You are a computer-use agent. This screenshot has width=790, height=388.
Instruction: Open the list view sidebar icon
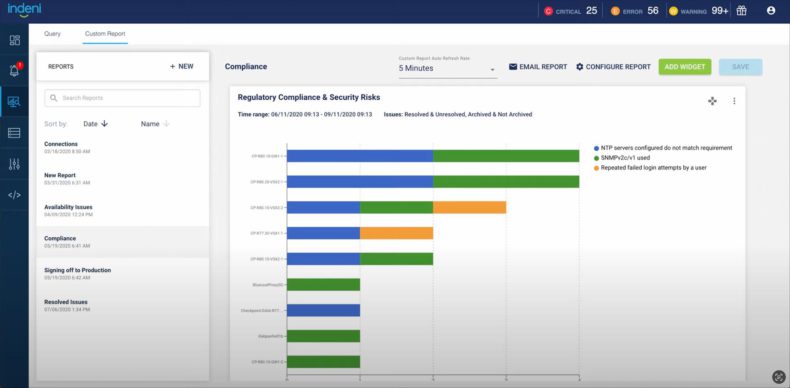[x=14, y=133]
